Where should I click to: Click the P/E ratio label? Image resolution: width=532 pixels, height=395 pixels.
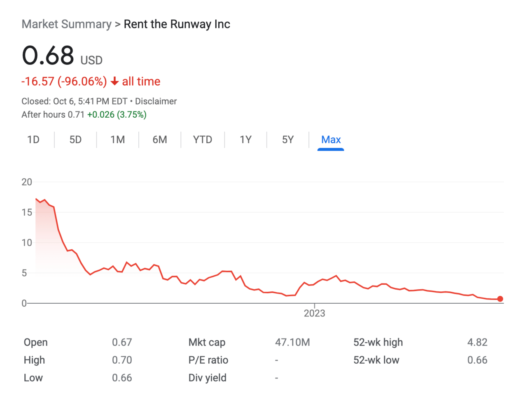click(x=208, y=360)
